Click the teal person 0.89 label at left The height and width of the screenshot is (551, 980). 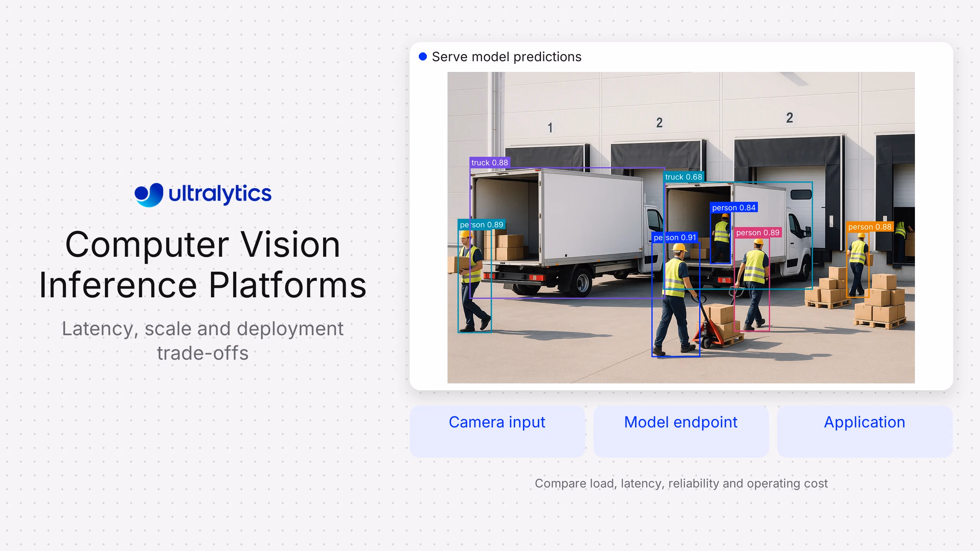tap(482, 225)
